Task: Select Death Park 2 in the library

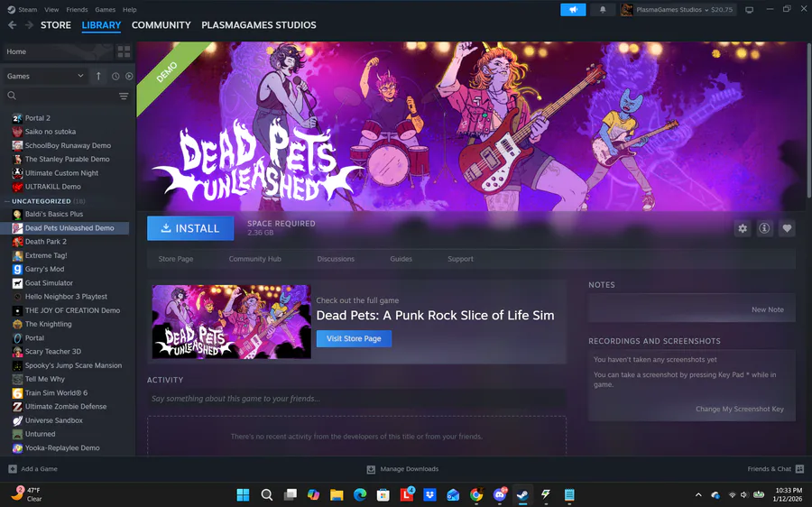Action: [46, 242]
